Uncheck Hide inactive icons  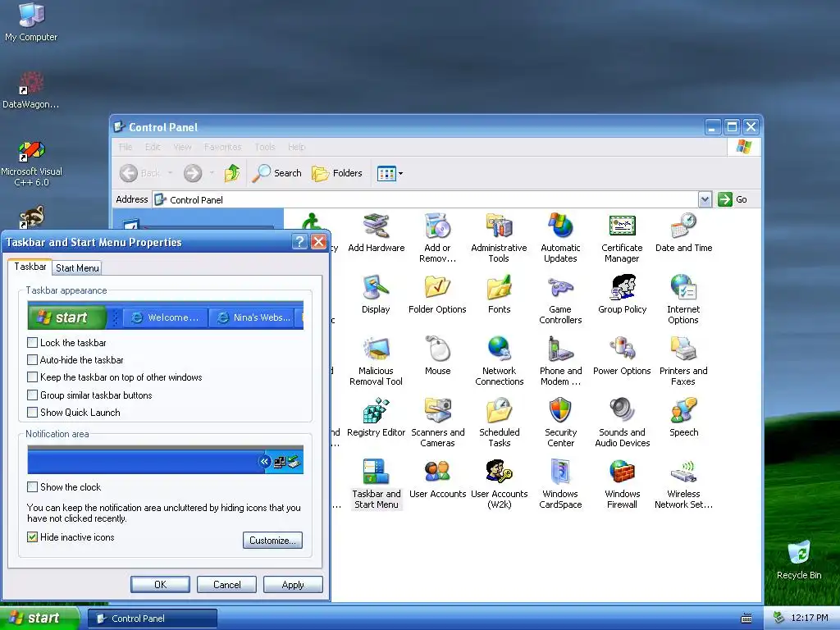[33, 537]
